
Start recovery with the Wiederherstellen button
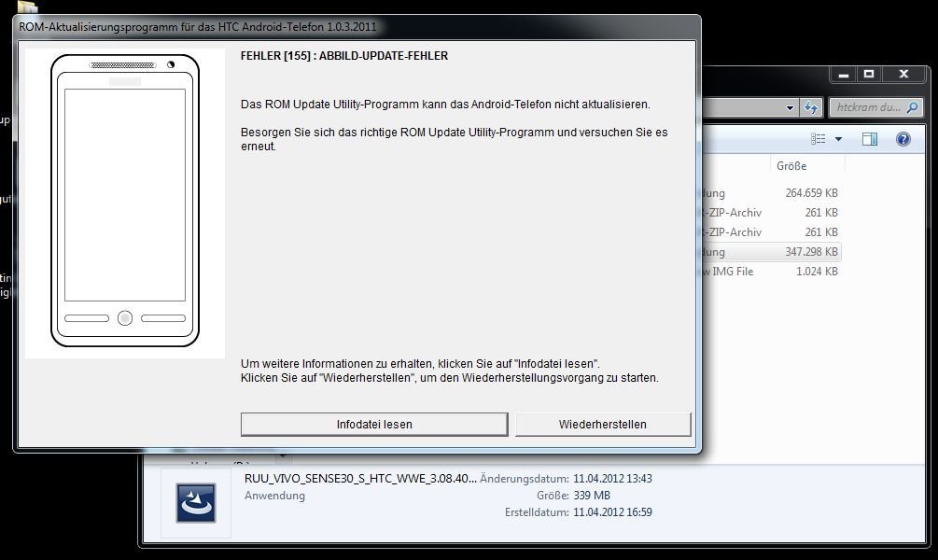(602, 424)
